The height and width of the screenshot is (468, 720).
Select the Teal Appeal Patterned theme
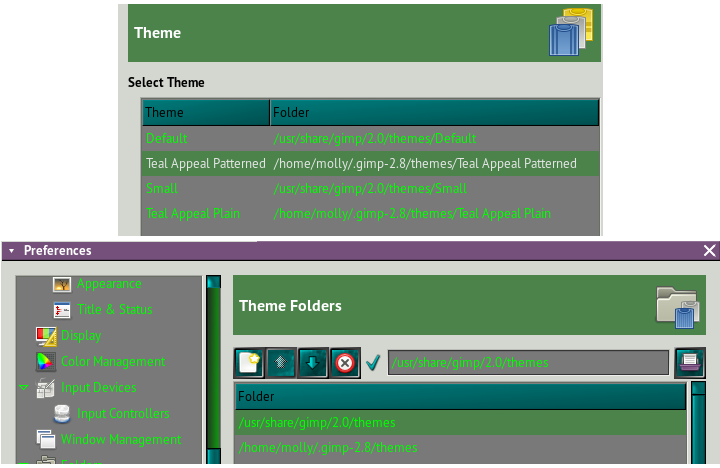pos(371,164)
